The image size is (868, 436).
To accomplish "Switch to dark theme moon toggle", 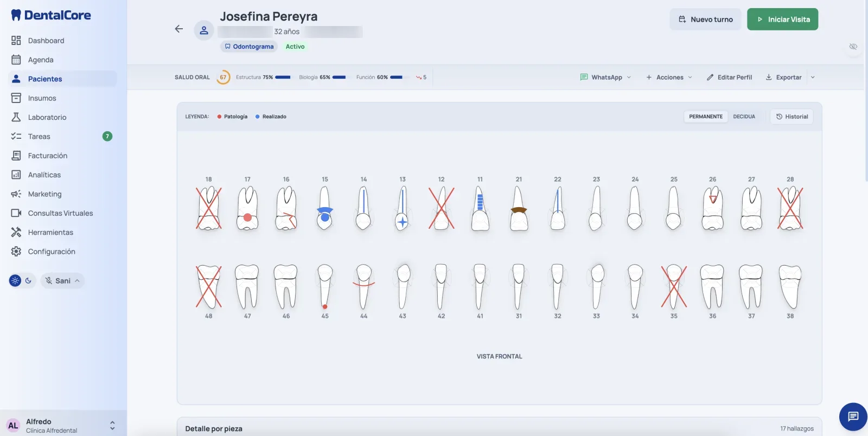I will 29,280.
